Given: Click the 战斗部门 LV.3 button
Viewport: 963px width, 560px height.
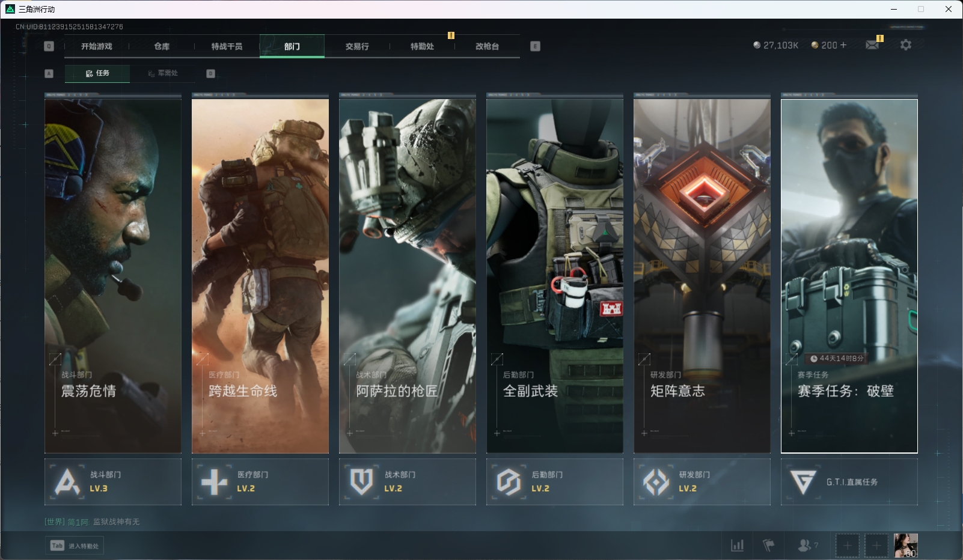Looking at the screenshot, I should (113, 482).
